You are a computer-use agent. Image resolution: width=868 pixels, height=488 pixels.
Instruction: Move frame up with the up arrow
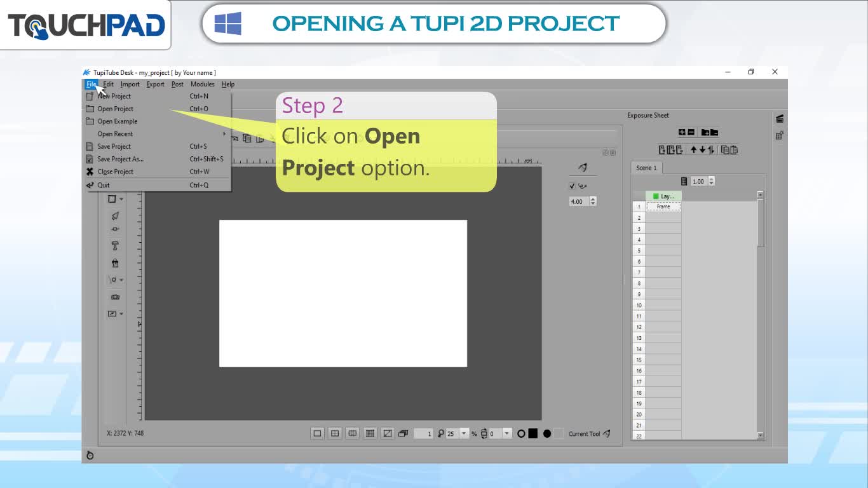coord(694,150)
